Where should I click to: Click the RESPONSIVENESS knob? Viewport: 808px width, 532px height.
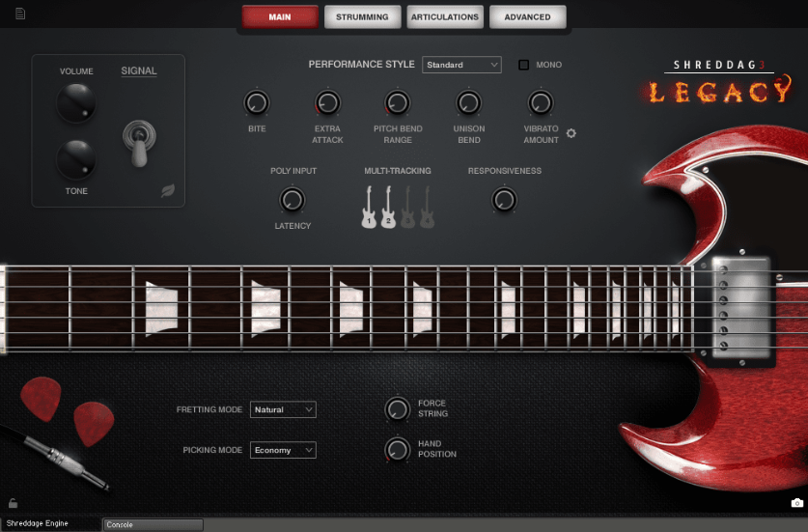[504, 200]
